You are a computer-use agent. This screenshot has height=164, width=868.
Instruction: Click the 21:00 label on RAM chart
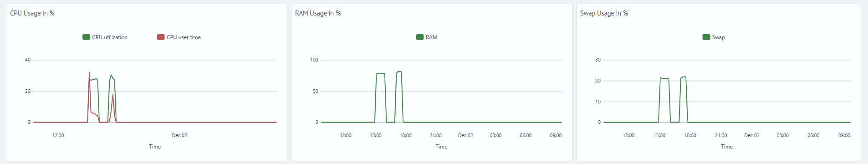pos(436,135)
